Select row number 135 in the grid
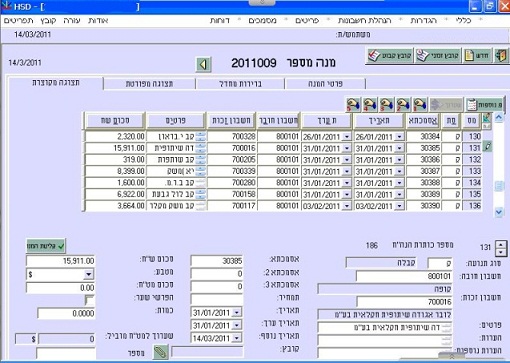 [472, 194]
